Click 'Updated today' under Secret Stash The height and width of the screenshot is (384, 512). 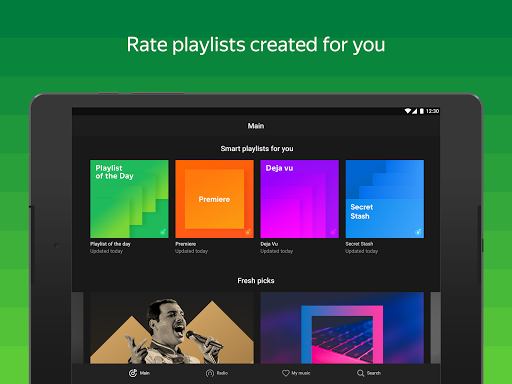click(x=362, y=251)
